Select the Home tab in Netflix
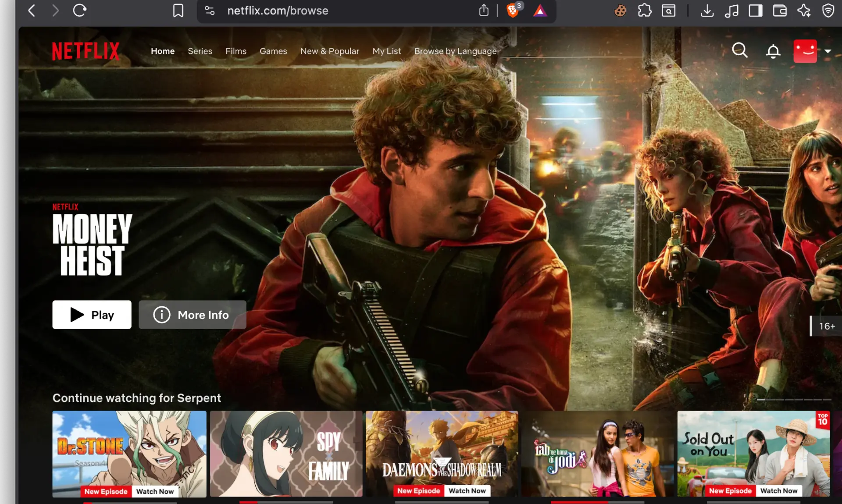This screenshot has height=504, width=842. pos(163,51)
